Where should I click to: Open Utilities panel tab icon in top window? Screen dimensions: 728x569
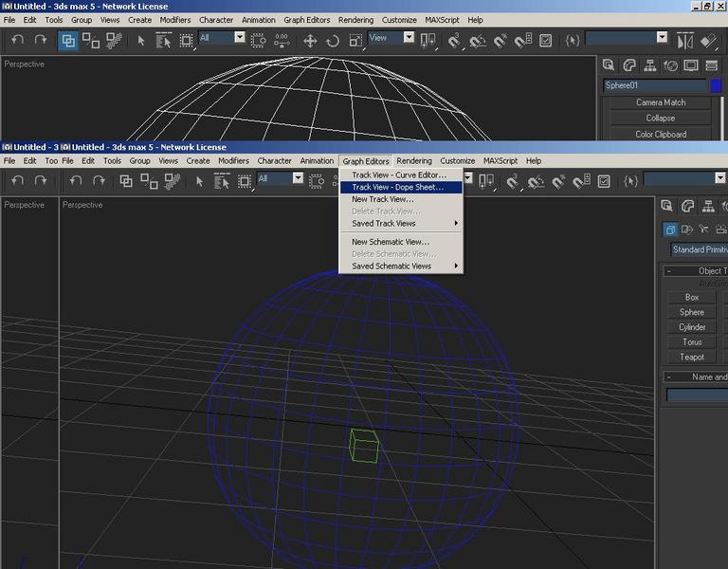(x=711, y=65)
